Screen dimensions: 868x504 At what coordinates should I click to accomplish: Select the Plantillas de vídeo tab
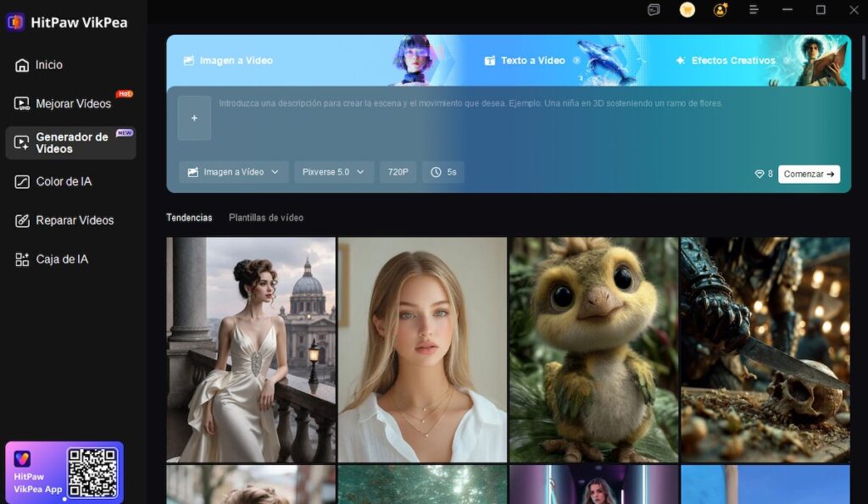click(265, 218)
